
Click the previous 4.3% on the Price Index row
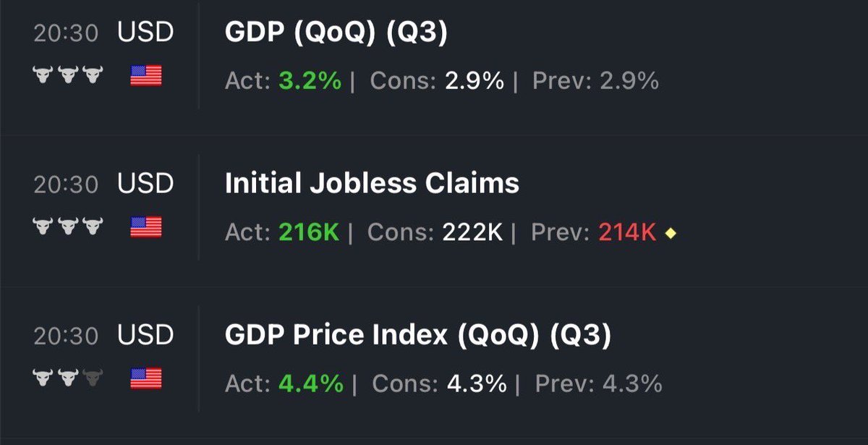[632, 383]
